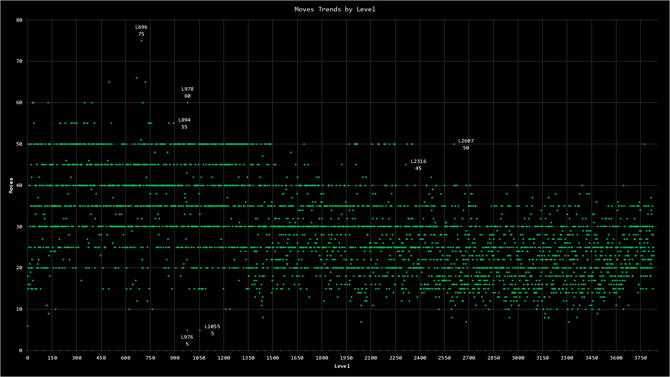The width and height of the screenshot is (670, 377).
Task: Click the value '45' under L2316
Action: click(418, 168)
